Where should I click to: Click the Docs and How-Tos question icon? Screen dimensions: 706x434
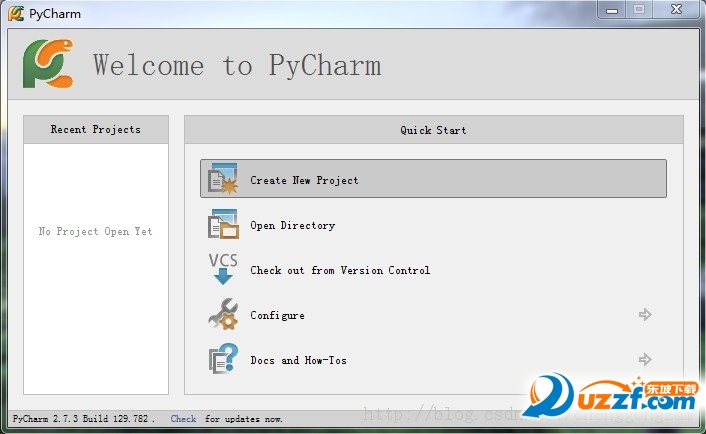pos(223,359)
